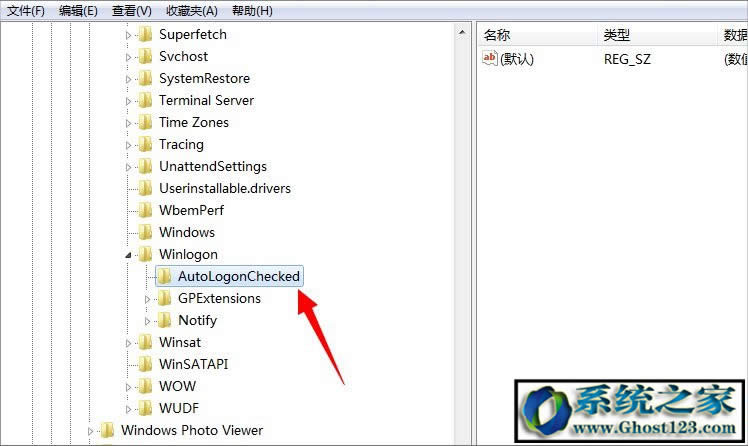
Task: Click the tree scrollbar up arrow
Action: tap(462, 32)
